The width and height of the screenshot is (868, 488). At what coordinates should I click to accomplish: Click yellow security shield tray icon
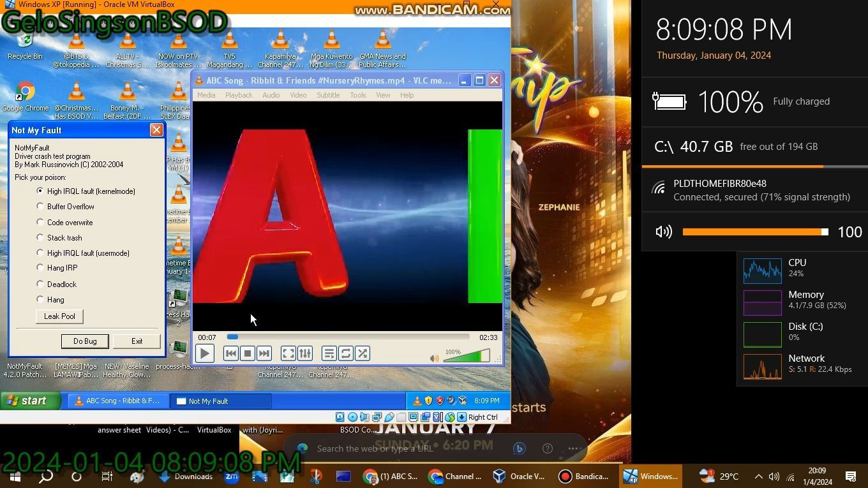click(428, 401)
